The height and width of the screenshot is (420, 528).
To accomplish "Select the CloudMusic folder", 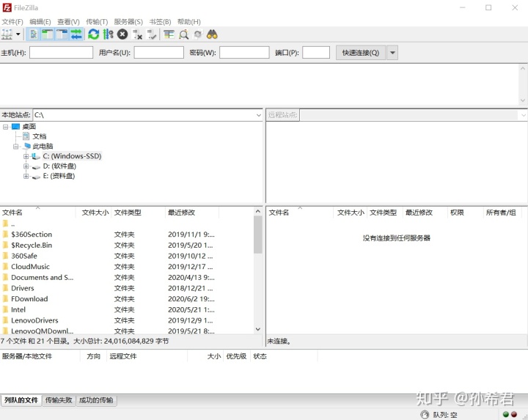I will pos(30,267).
